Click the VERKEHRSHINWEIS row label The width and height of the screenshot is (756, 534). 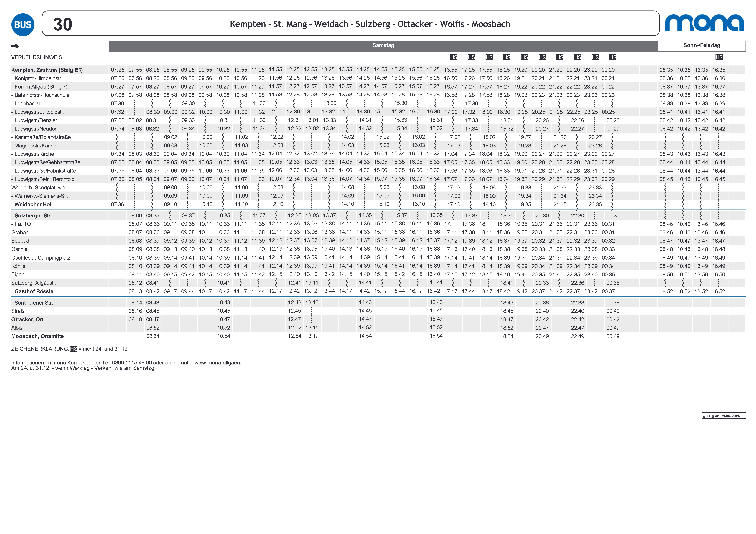click(37, 57)
